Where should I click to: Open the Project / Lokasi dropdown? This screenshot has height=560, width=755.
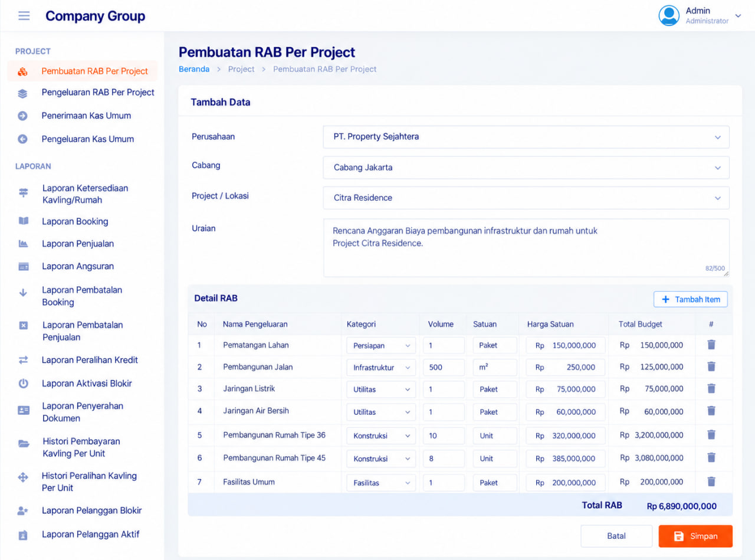tap(526, 198)
